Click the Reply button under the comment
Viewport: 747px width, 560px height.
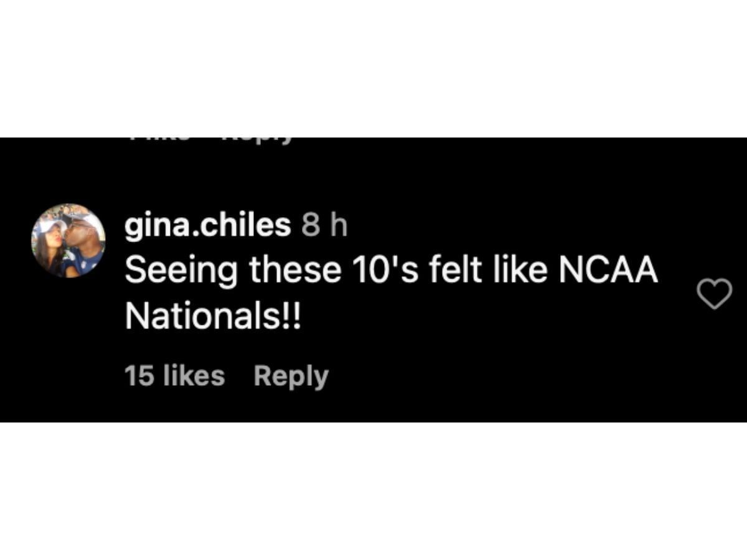click(x=291, y=376)
